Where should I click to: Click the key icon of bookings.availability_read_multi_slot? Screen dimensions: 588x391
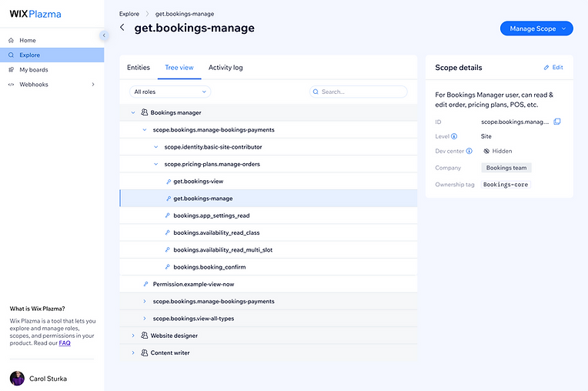tap(168, 249)
